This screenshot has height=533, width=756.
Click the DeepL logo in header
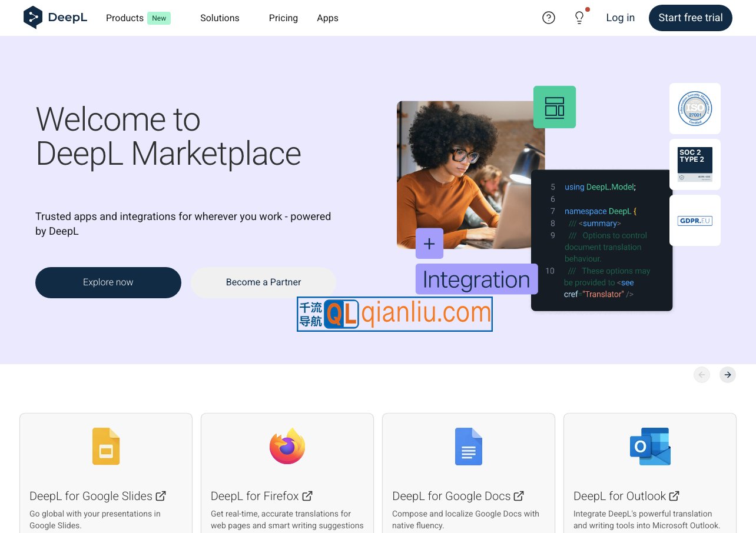click(x=55, y=18)
